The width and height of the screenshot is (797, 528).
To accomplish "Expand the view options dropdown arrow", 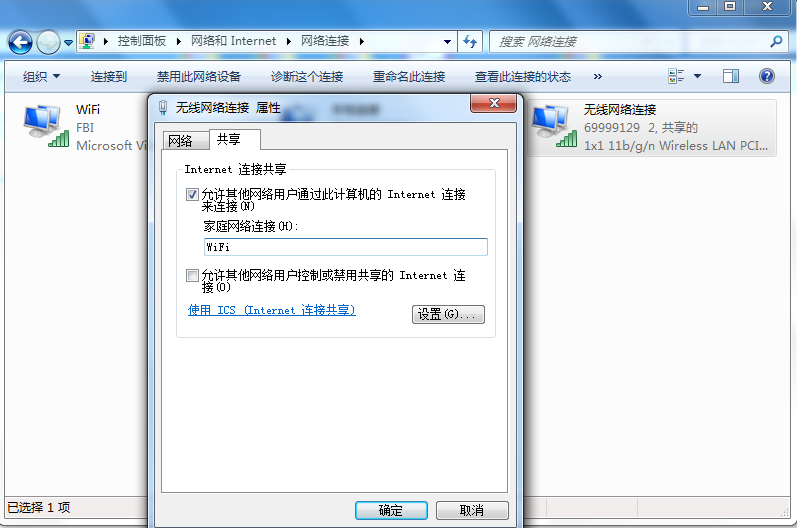I will point(697,76).
